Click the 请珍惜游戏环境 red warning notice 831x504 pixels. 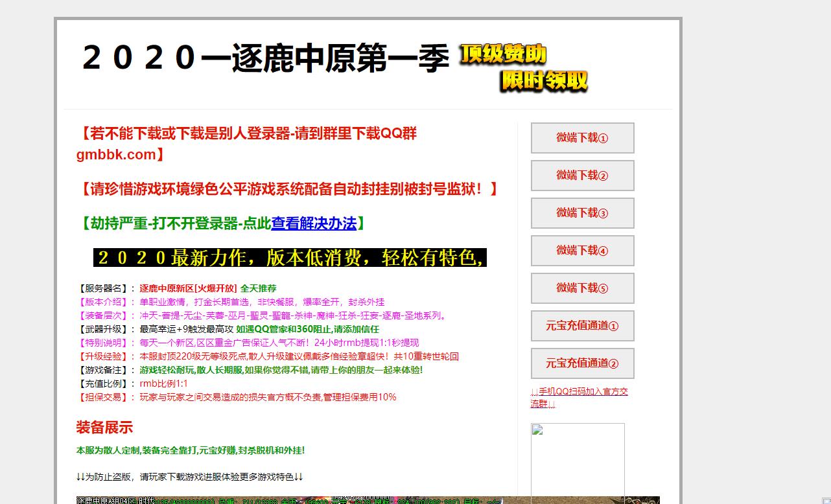pos(288,189)
